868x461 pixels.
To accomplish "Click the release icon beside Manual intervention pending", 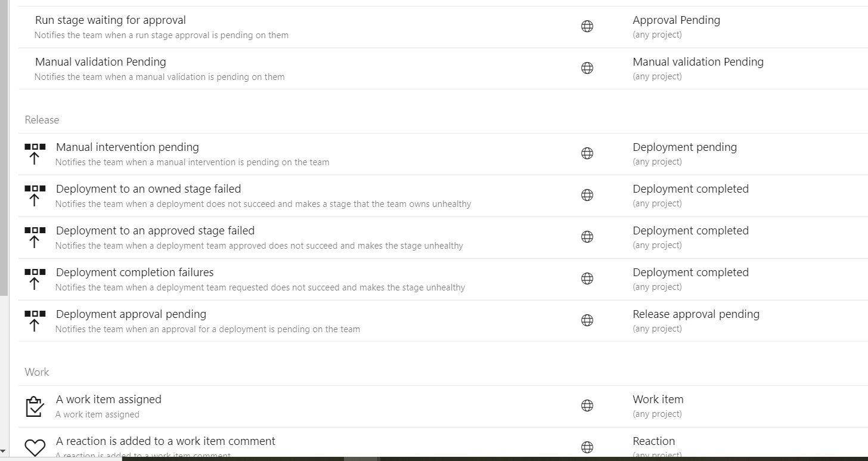I will coord(35,153).
